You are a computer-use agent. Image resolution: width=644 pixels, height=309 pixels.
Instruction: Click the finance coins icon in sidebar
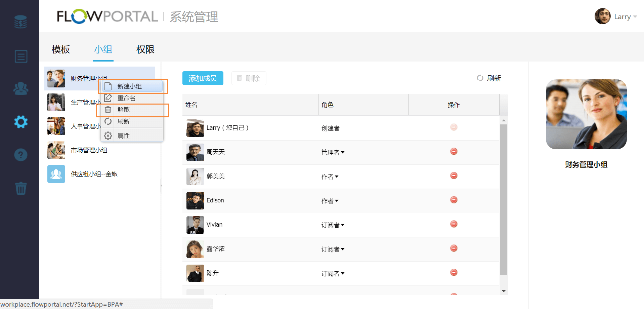20,22
